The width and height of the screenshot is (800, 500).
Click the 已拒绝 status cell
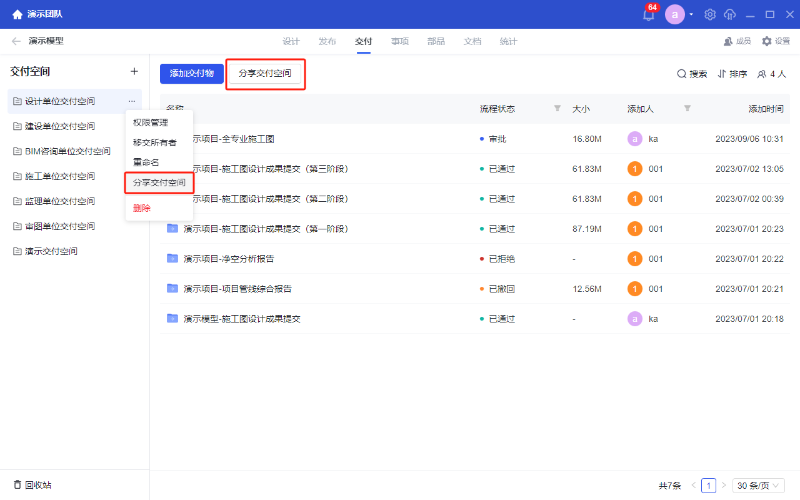point(497,259)
